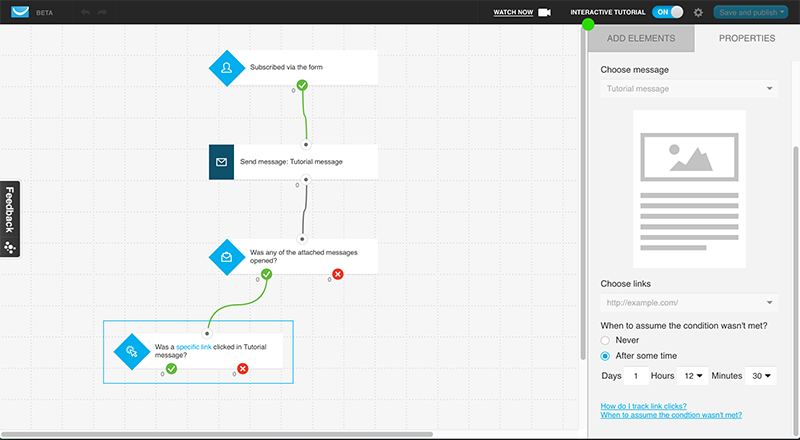
Task: Switch to the Properties tab
Action: 747,38
